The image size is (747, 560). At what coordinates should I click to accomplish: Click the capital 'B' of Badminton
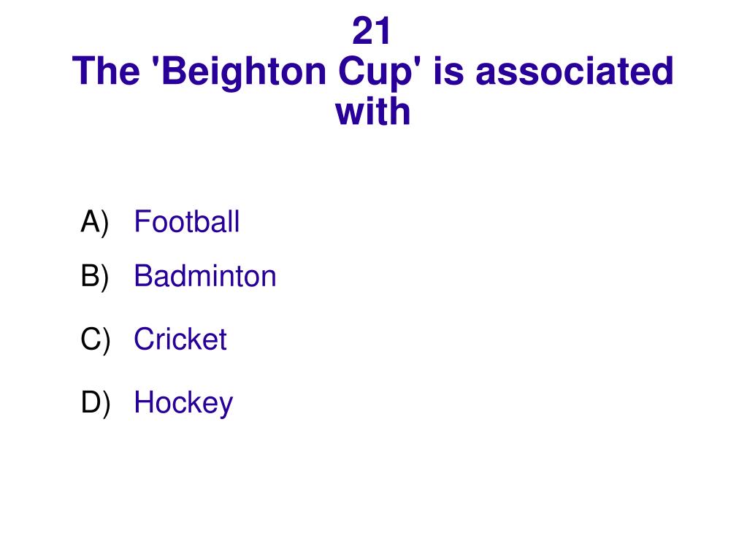143,276
